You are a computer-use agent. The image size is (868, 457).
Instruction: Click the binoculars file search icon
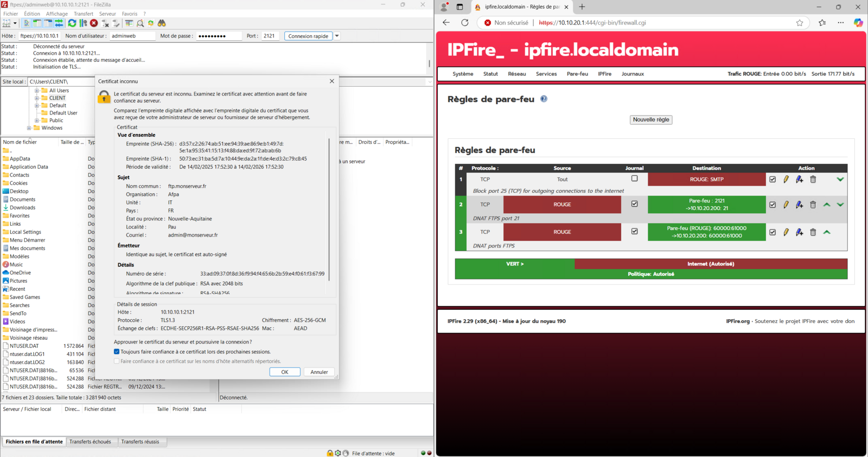click(162, 23)
